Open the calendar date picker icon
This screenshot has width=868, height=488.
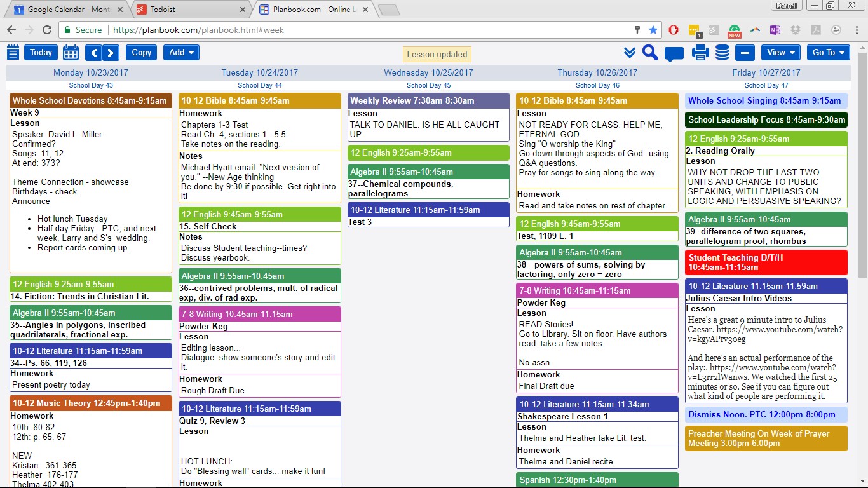pos(71,53)
